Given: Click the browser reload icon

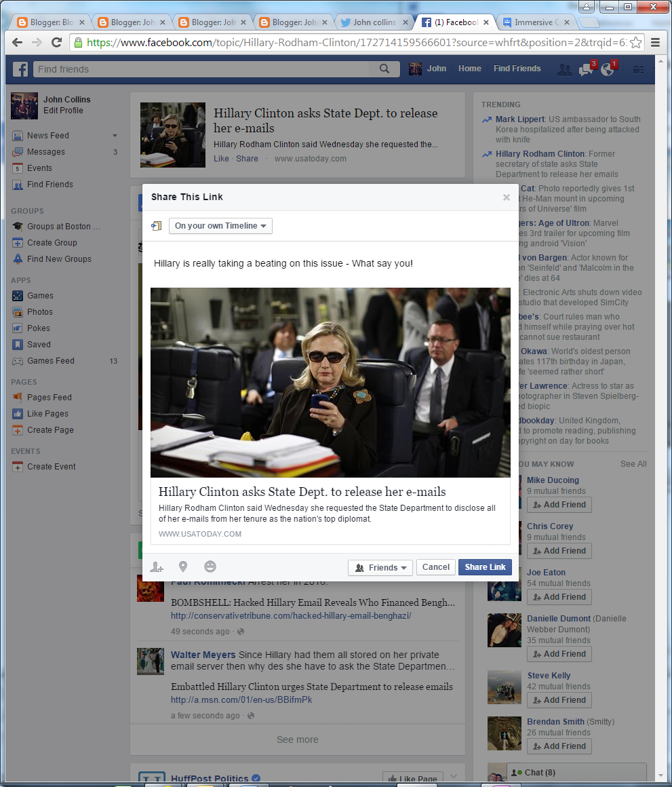Looking at the screenshot, I should coord(57,43).
